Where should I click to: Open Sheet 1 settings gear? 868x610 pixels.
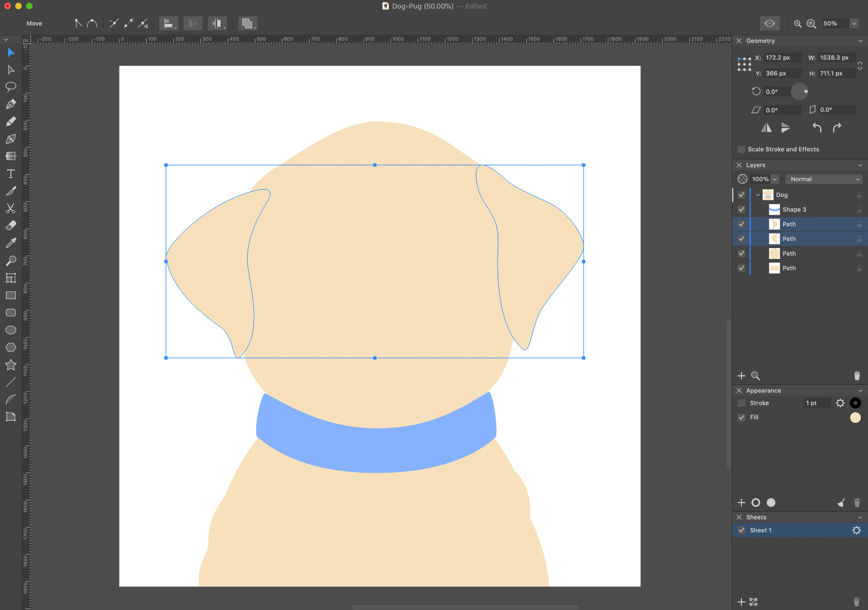857,530
